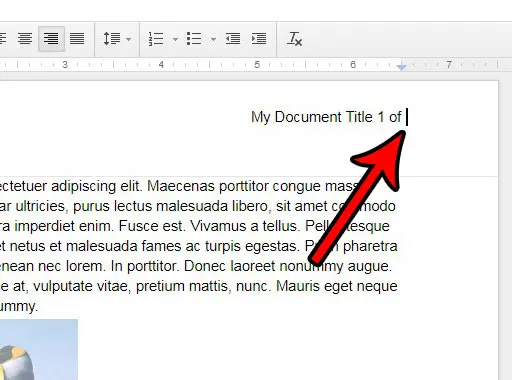Clear formatting with Tx icon

point(295,39)
